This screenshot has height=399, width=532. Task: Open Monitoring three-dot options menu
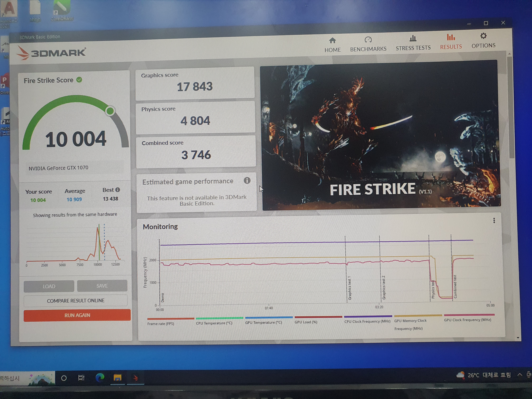[494, 220]
